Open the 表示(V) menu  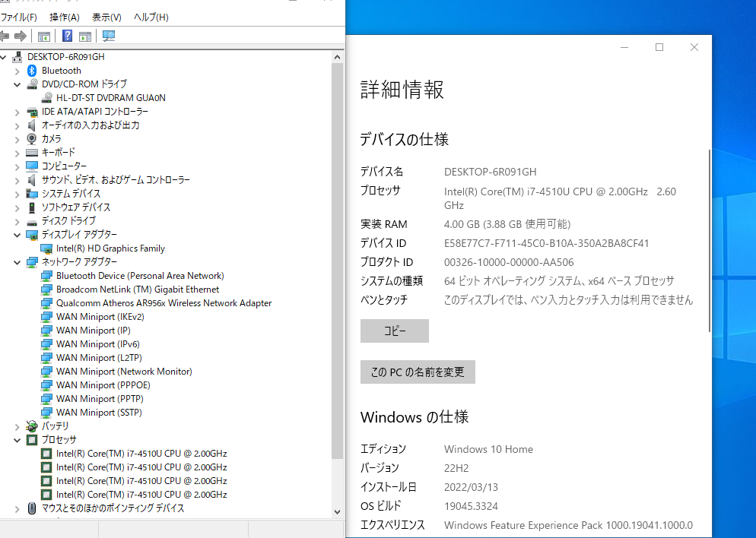pos(106,17)
